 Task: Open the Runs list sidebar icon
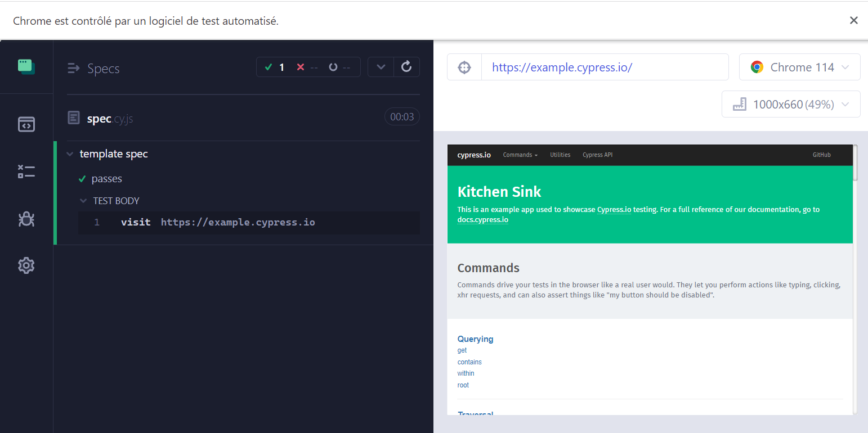tap(26, 172)
